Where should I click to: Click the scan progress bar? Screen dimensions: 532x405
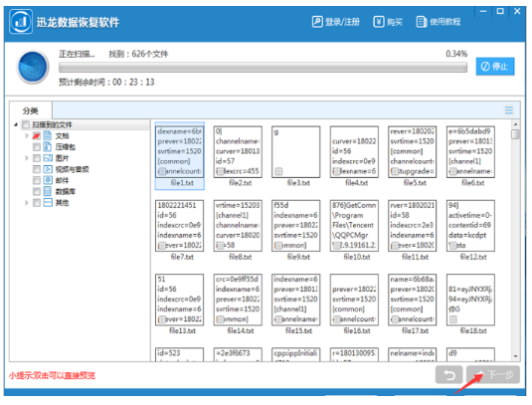coord(263,68)
